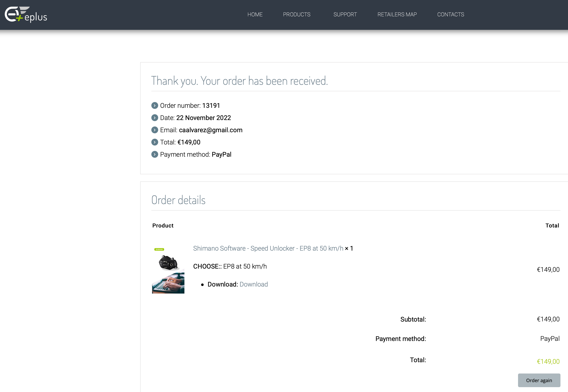Select the date 22 November 2022
568x392 pixels.
tap(203, 118)
